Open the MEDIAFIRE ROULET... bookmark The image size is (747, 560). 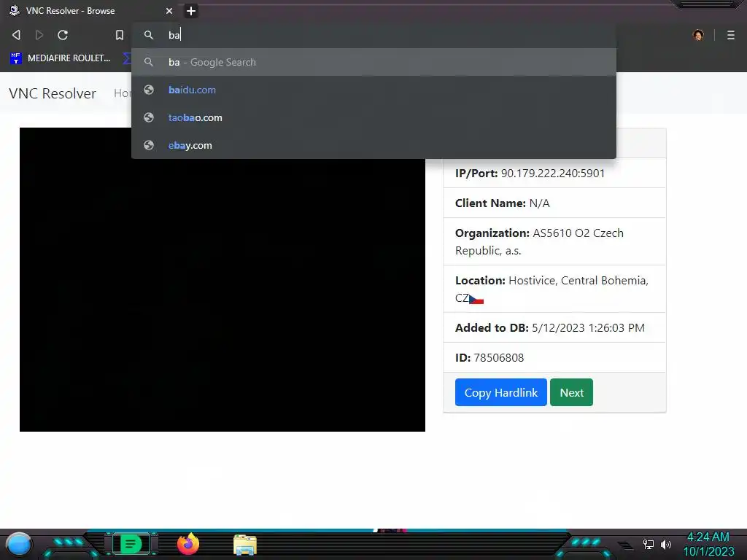[61, 58]
